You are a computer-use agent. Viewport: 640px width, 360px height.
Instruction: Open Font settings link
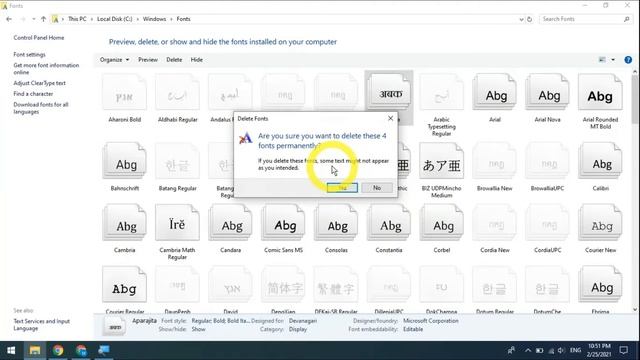pyautogui.click(x=29, y=54)
